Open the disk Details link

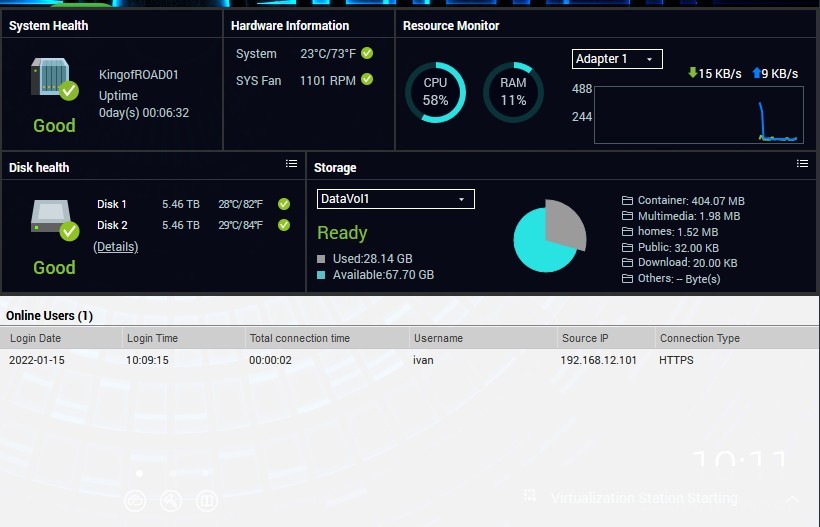pyautogui.click(x=116, y=247)
